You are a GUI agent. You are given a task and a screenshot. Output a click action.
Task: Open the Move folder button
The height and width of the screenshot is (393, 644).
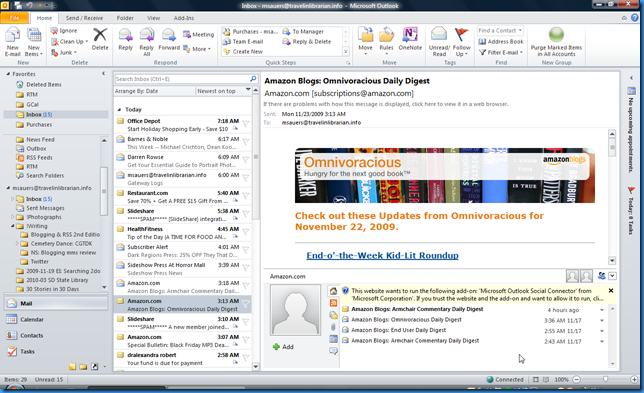(365, 41)
